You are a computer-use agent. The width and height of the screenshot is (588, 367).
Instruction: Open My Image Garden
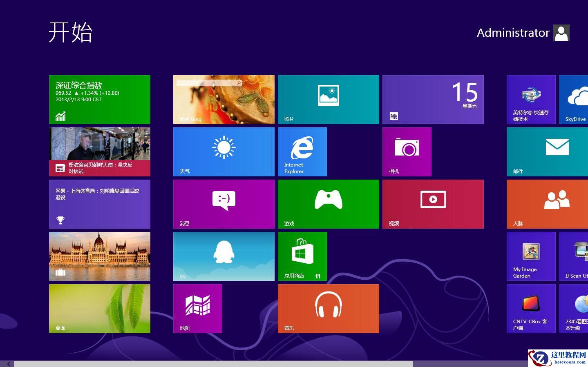click(x=531, y=256)
